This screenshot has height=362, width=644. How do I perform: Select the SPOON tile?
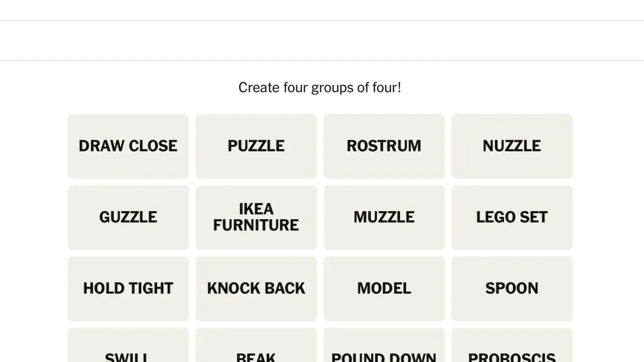pos(512,289)
